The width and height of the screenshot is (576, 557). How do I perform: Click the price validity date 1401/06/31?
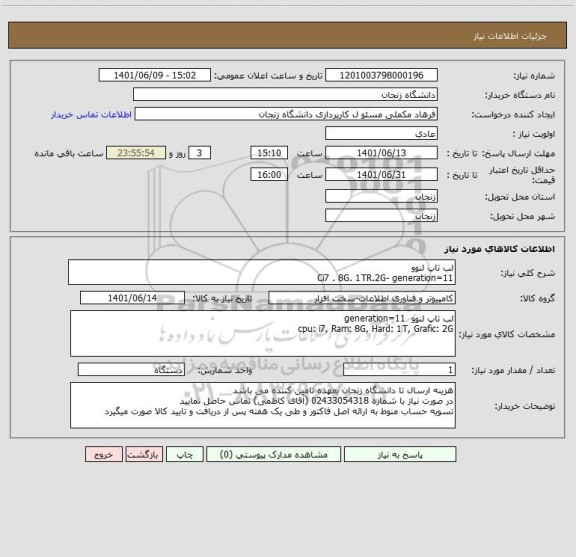(381, 175)
